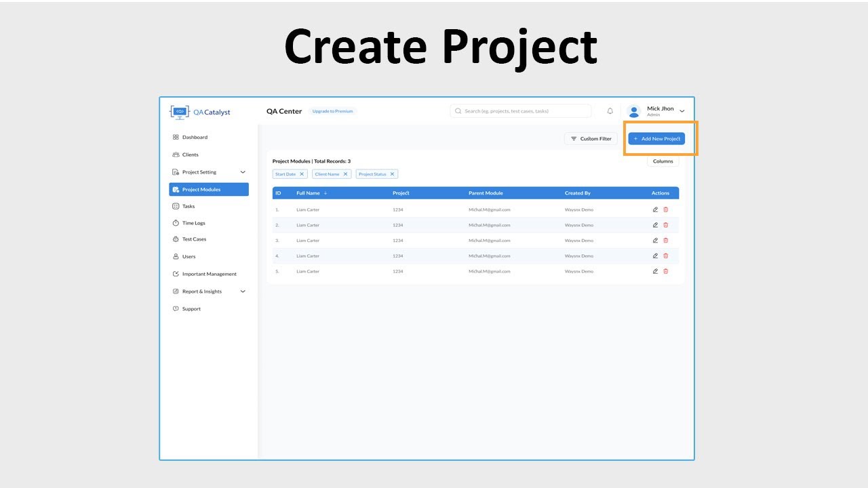The image size is (868, 488).
Task: Click the Clients people icon
Action: click(176, 155)
